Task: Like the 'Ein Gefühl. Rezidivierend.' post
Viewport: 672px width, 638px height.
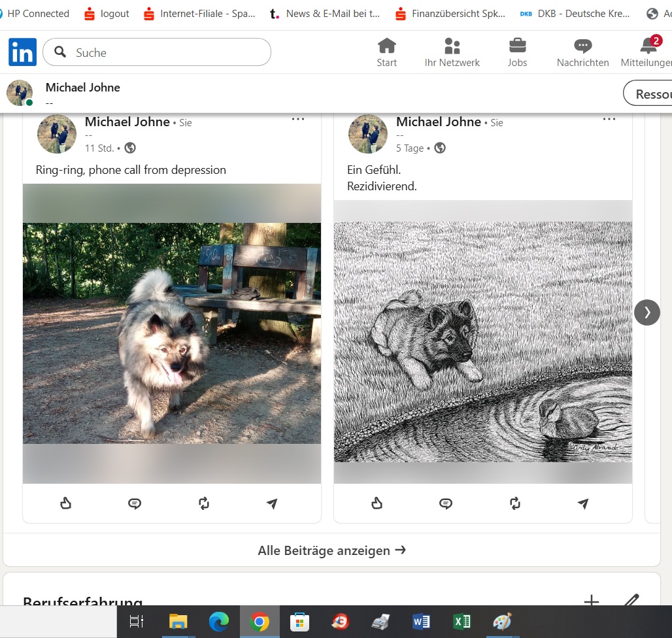Action: point(377,503)
